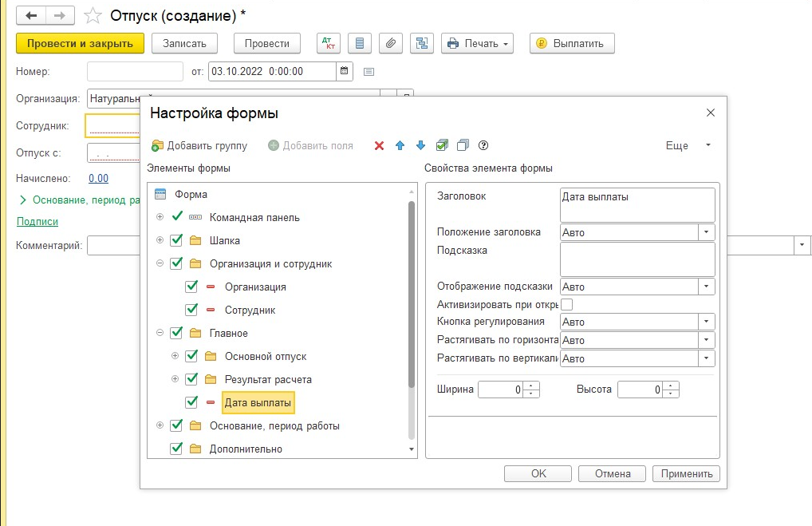Image resolution: width=812 pixels, height=526 pixels.
Task: Click the uncheck all elements icon
Action: pos(463,145)
